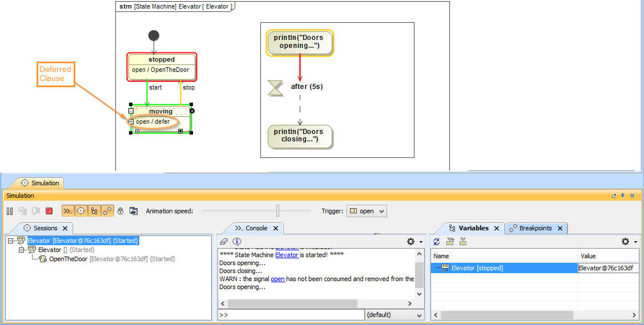
Task: Open the Variables panel gear options
Action: 628,242
